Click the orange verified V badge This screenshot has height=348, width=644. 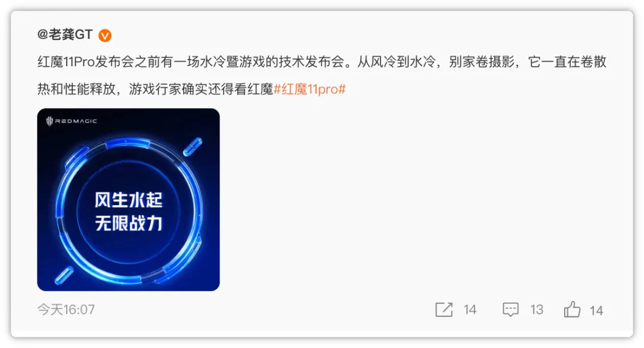click(x=105, y=36)
